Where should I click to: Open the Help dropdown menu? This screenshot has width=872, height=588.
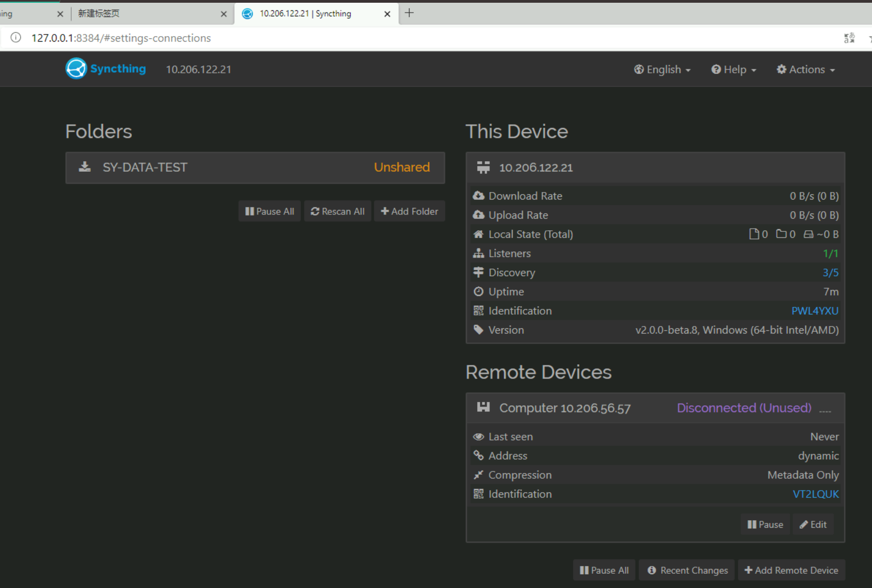pos(734,69)
